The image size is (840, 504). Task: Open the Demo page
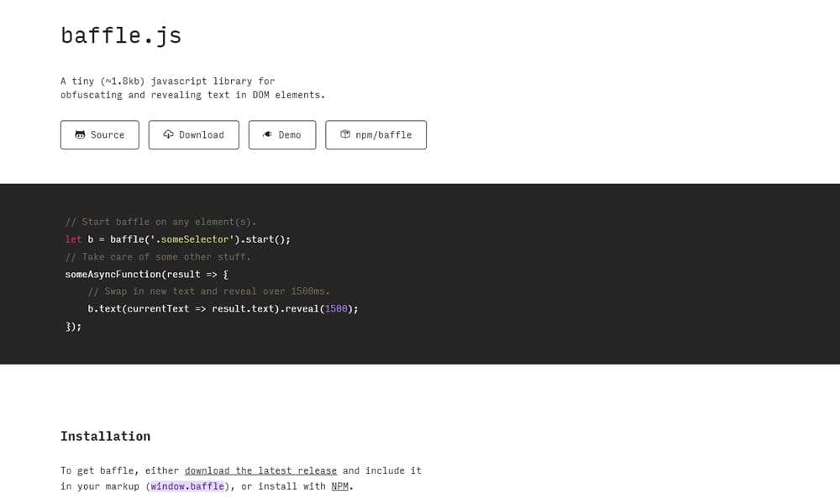(282, 134)
